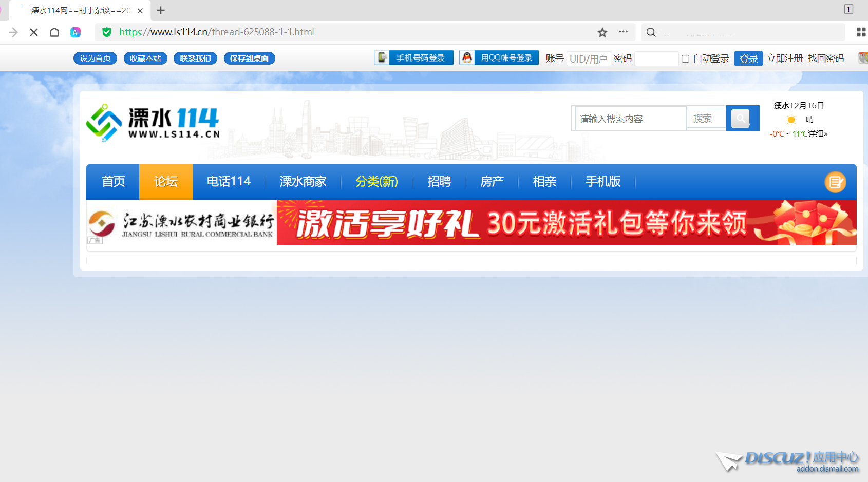Expand the 搜索 type selector
This screenshot has height=482, width=868.
click(x=706, y=119)
